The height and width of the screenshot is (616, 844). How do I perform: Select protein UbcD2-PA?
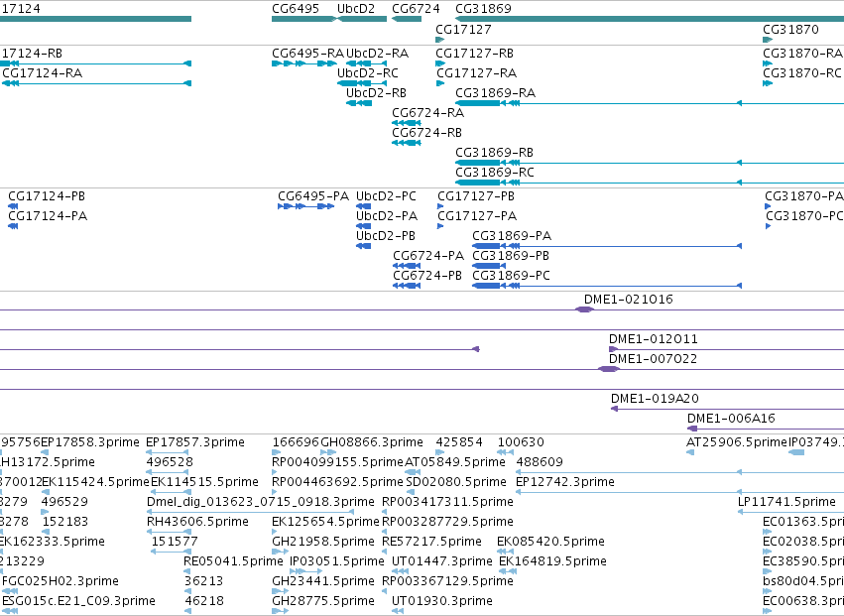(387, 216)
